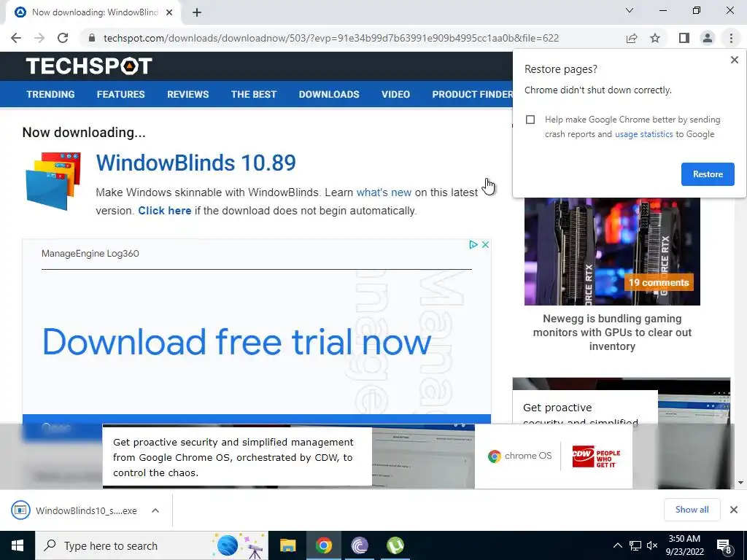747x560 pixels.
Task: Open the Chrome profile icon
Action: pos(708,38)
